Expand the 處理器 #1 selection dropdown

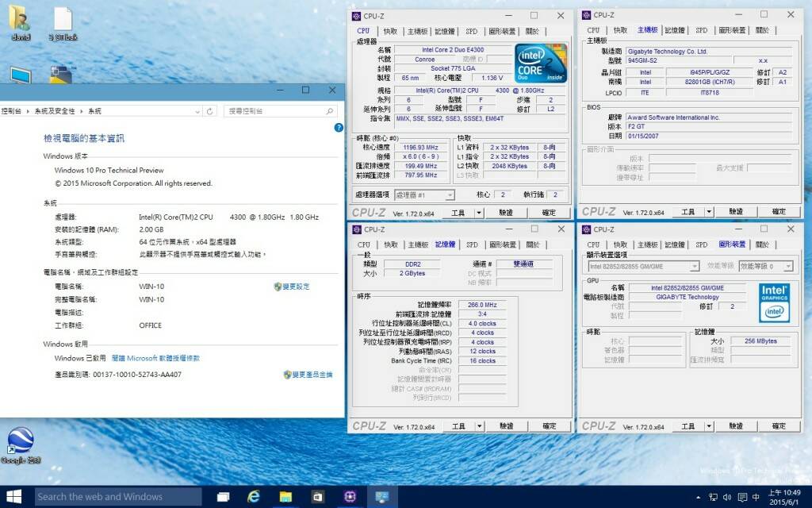[x=450, y=195]
